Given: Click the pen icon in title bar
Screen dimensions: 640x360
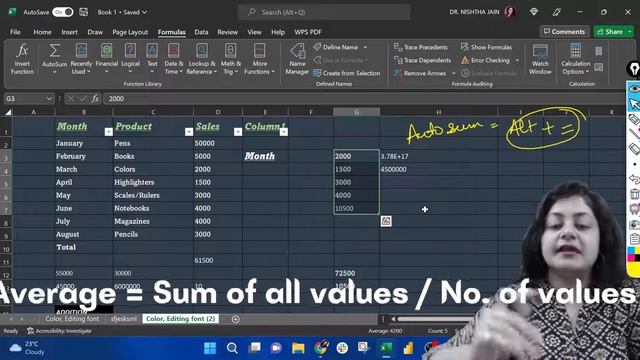Looking at the screenshot, I should tap(556, 12).
